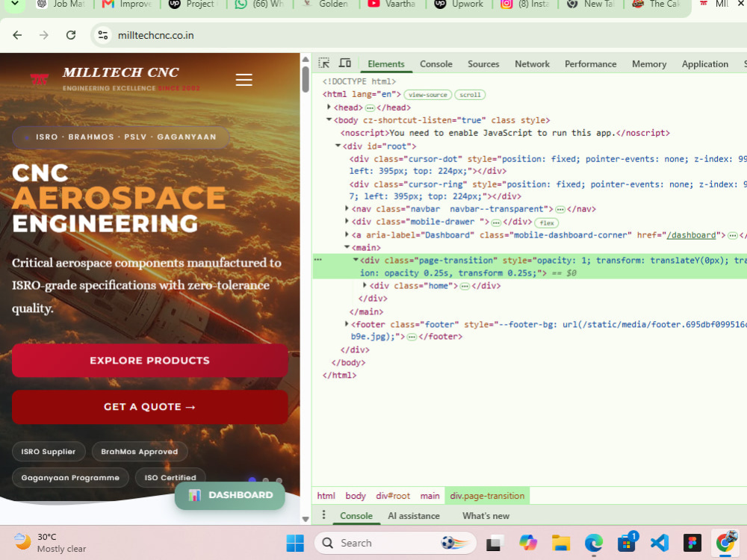747x560 pixels.
Task: Switch to the WhatsApp browser tab
Action: (259, 4)
